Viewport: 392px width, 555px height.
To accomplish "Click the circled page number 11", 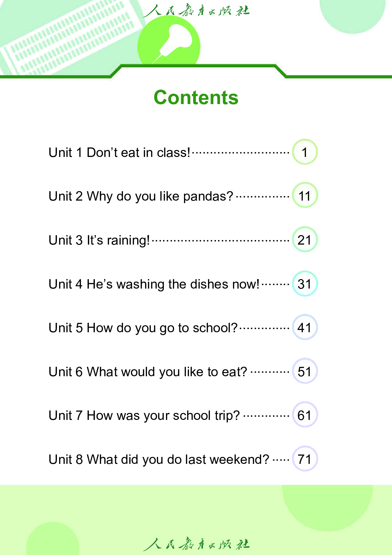I will (305, 196).
